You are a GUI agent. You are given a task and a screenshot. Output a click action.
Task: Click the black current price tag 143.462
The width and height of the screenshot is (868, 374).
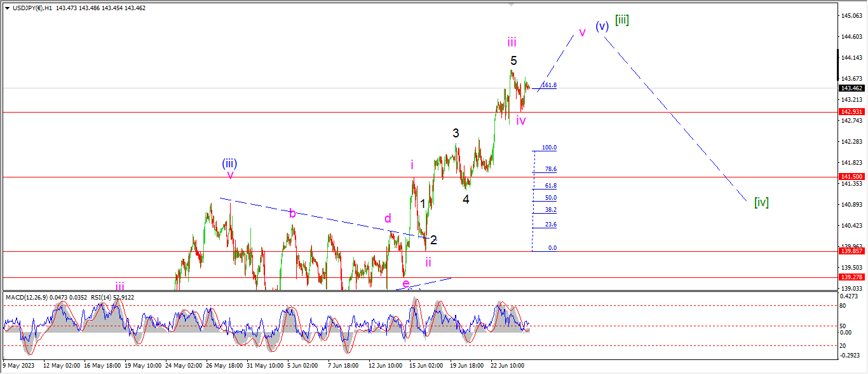[851, 88]
